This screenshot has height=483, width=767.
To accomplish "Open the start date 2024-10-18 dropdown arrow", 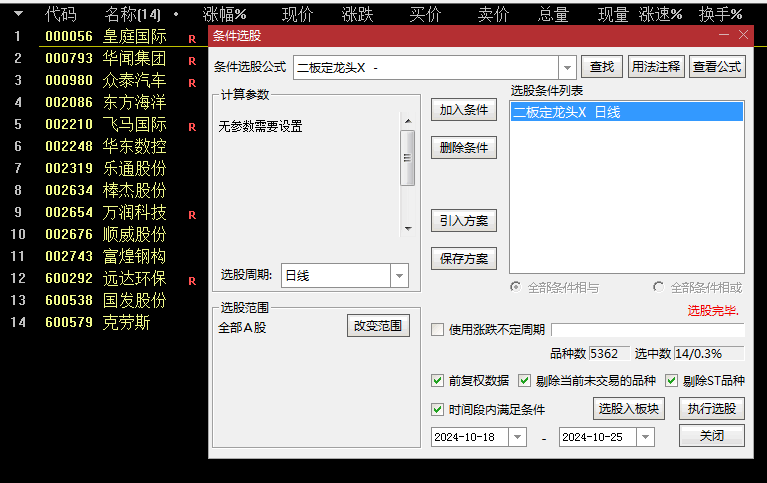I will [518, 437].
